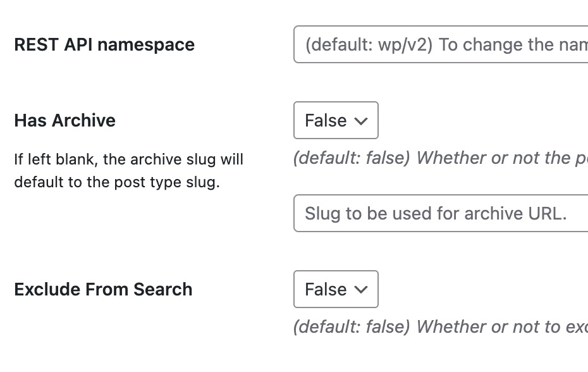Screen dimensions: 588x372
Task: Open the Has Archive select box
Action: tap(336, 120)
